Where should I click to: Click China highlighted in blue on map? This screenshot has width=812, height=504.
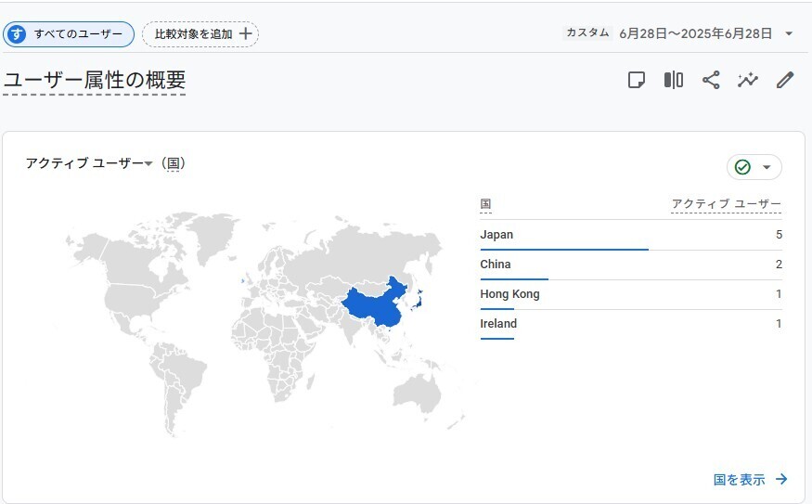pyautogui.click(x=373, y=306)
